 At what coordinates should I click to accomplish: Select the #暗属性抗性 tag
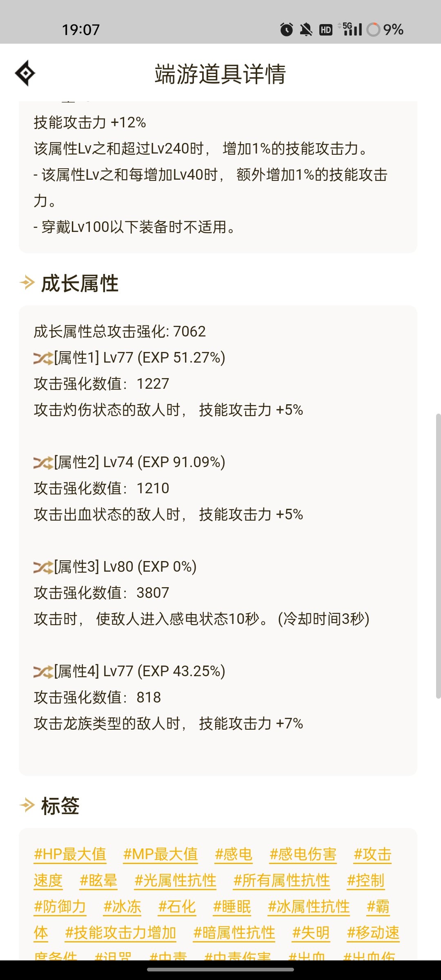[x=234, y=933]
